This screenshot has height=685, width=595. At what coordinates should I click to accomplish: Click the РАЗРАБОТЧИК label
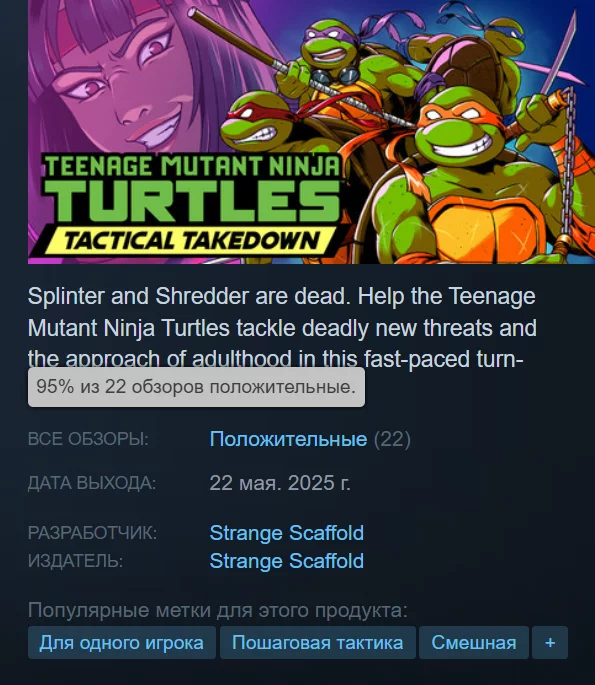tap(92, 533)
